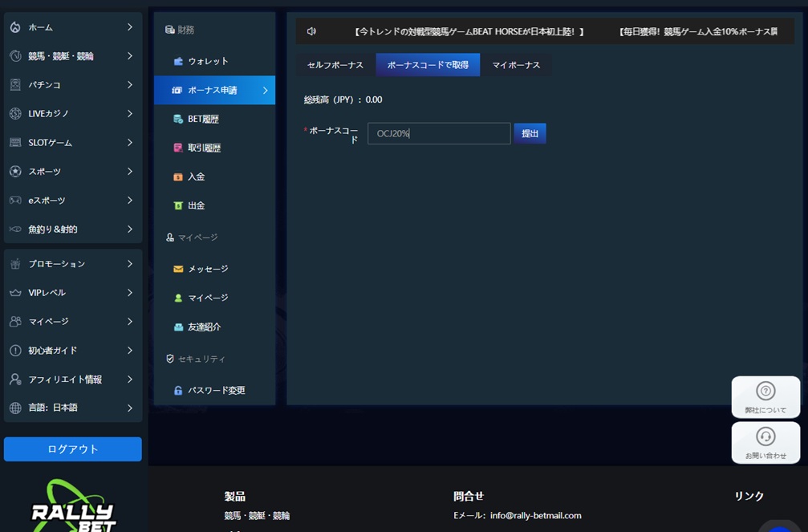Open the 言語: 日本語 language selector arrow

click(x=130, y=408)
